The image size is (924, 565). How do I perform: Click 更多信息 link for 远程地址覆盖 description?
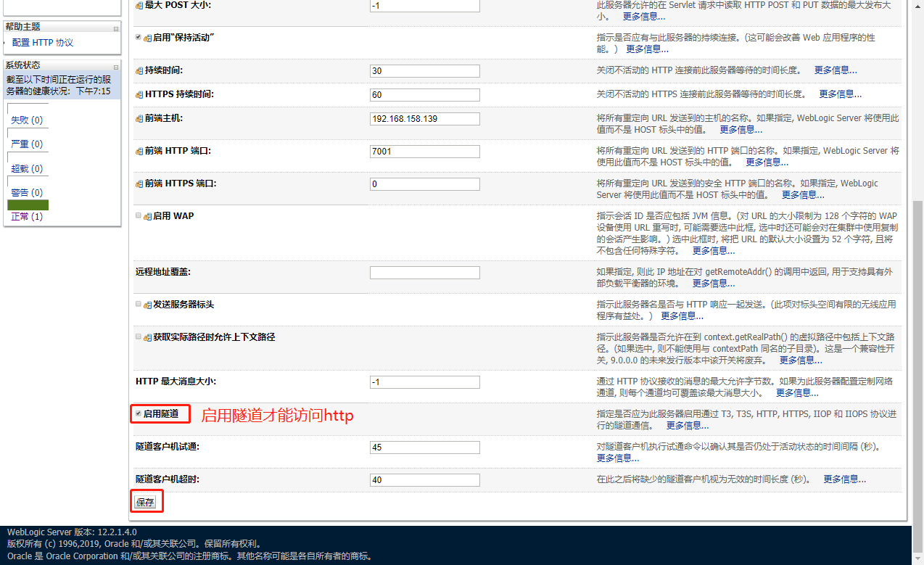click(x=714, y=284)
